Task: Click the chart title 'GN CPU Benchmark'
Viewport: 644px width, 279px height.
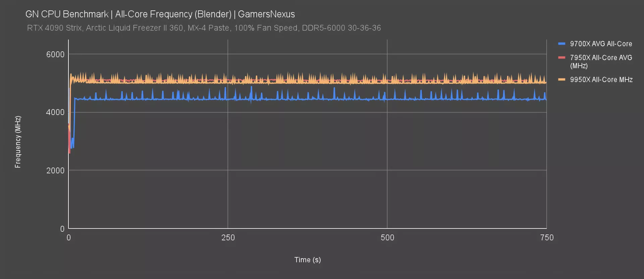Action: pyautogui.click(x=67, y=14)
